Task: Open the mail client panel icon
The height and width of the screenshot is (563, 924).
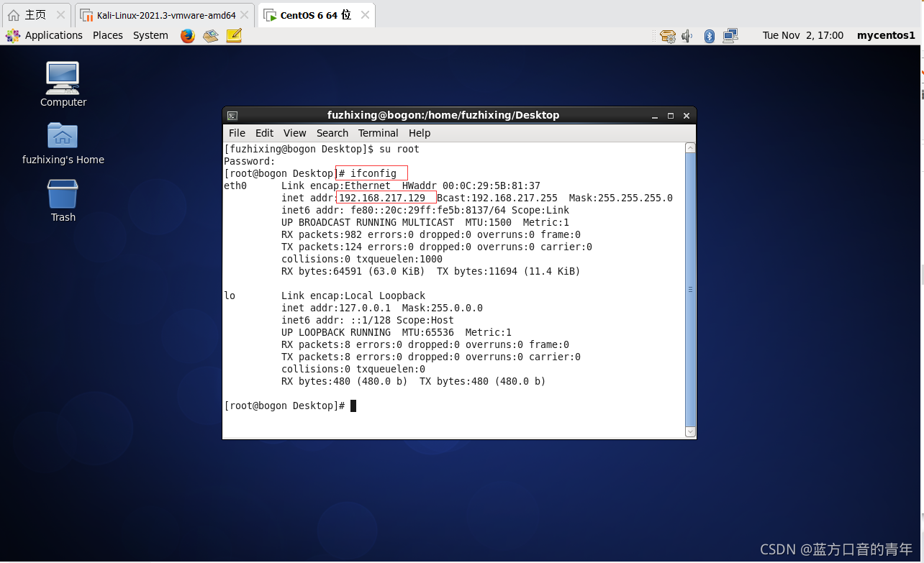Action: (210, 35)
